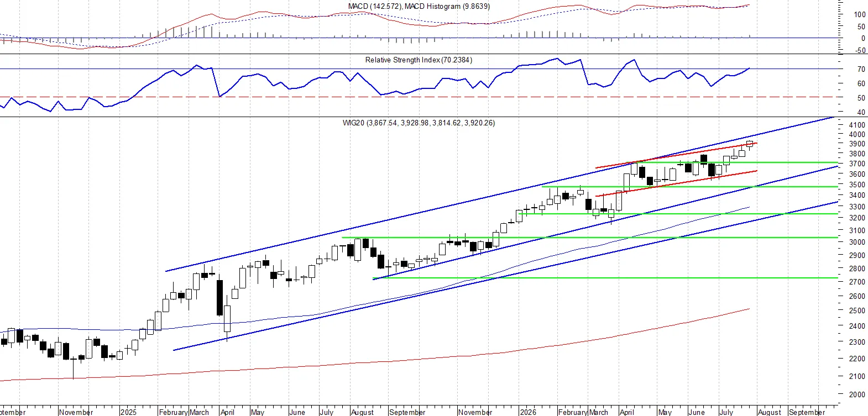Select the 3700 price axis label
Image resolution: width=868 pixels, height=416 pixels.
point(857,164)
